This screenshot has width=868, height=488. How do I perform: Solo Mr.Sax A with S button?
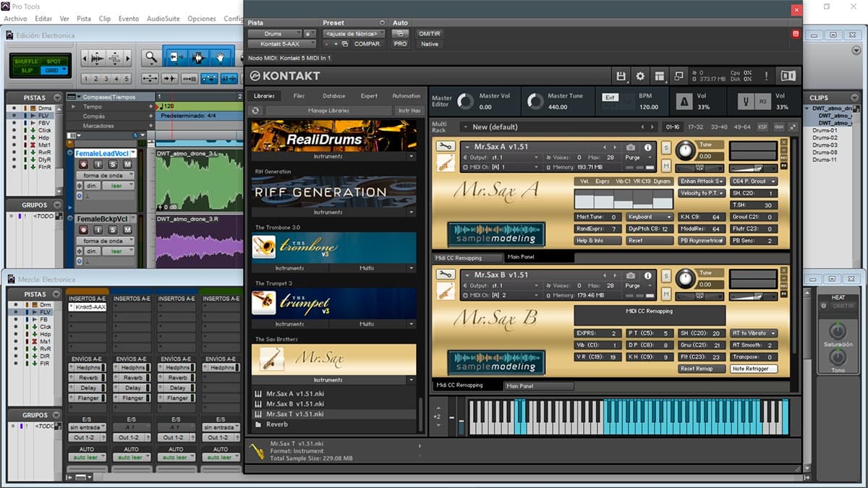(666, 147)
